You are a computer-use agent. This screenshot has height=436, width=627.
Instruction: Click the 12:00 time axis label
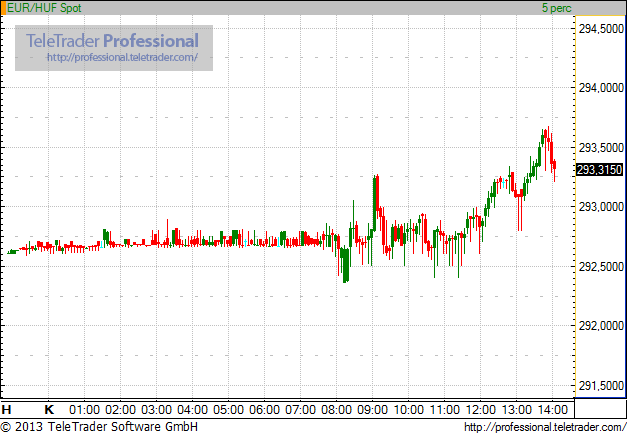pos(481,410)
